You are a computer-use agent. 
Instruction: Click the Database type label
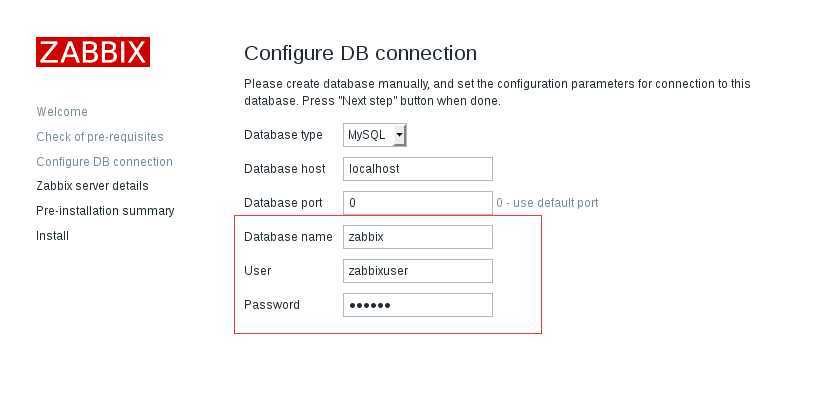tap(283, 135)
